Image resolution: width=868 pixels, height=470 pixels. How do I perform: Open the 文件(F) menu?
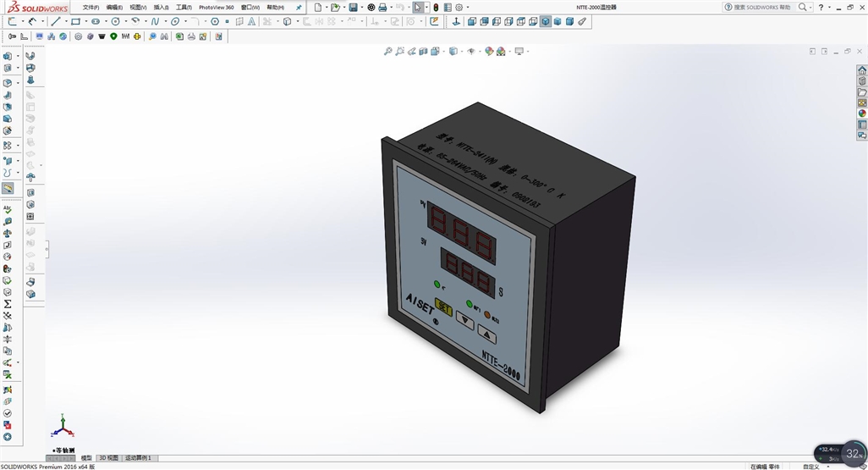[x=91, y=8]
